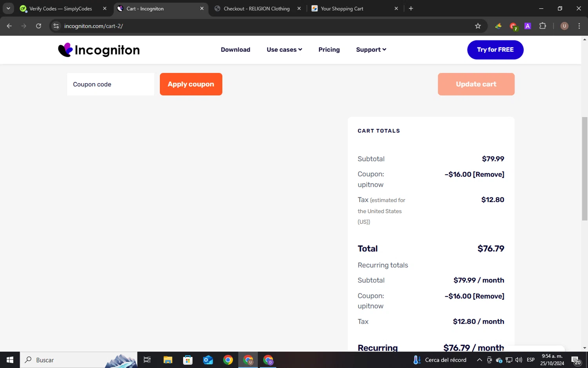
Task: Open the Chrome taskbar icon with the U badge
Action: pos(248,360)
